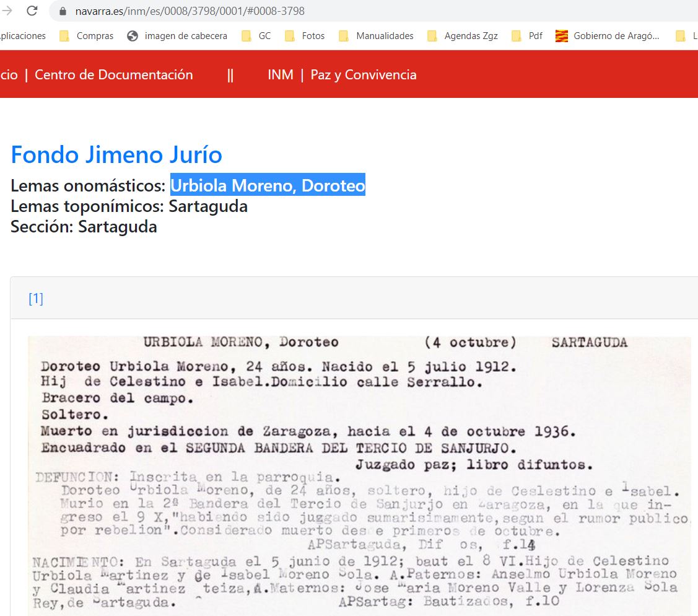Open the Compras bookmark folder
Viewport: 698px width, 616px height.
coord(87,36)
